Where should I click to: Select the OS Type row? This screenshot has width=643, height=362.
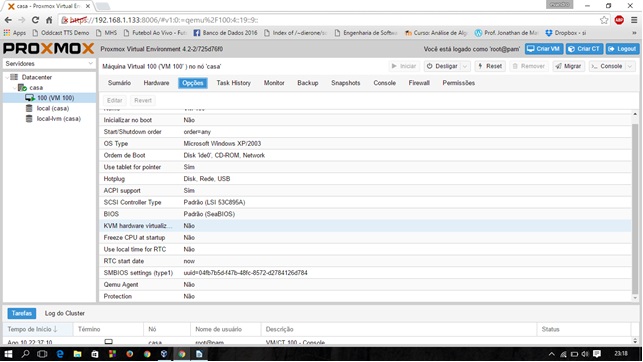click(x=365, y=143)
